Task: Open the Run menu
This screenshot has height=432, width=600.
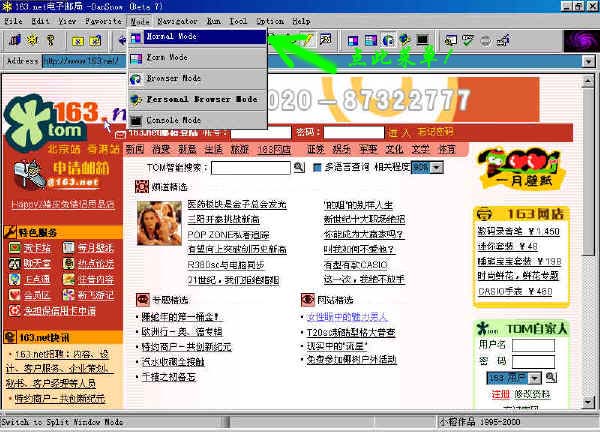Action: tap(214, 21)
